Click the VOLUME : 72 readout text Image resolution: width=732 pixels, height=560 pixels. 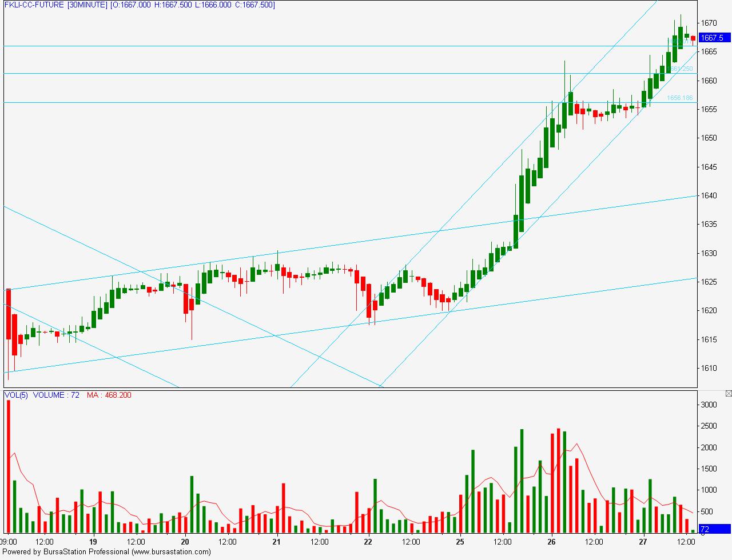coord(56,395)
